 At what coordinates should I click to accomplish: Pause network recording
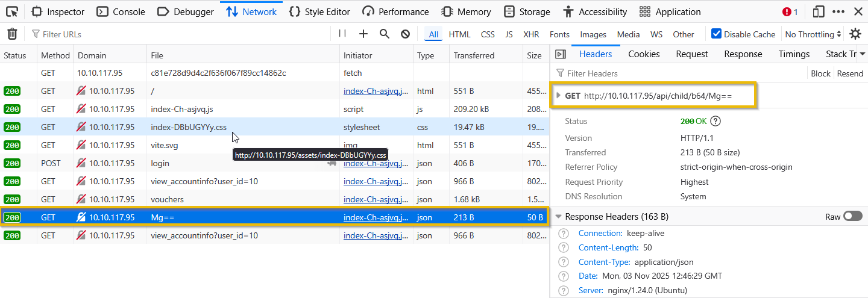pos(342,34)
